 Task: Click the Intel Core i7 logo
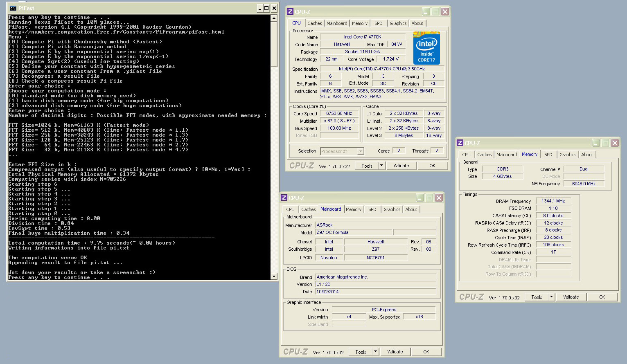(426, 48)
